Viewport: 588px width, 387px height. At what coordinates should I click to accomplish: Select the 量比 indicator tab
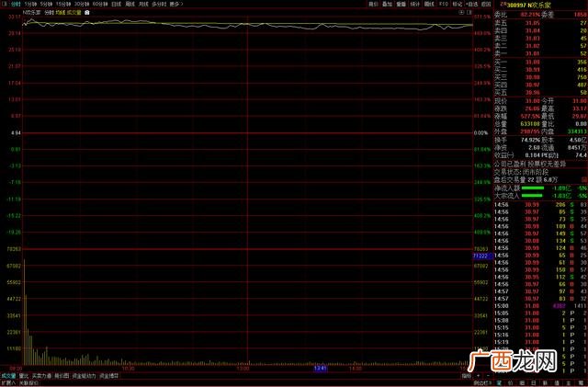tap(24, 376)
